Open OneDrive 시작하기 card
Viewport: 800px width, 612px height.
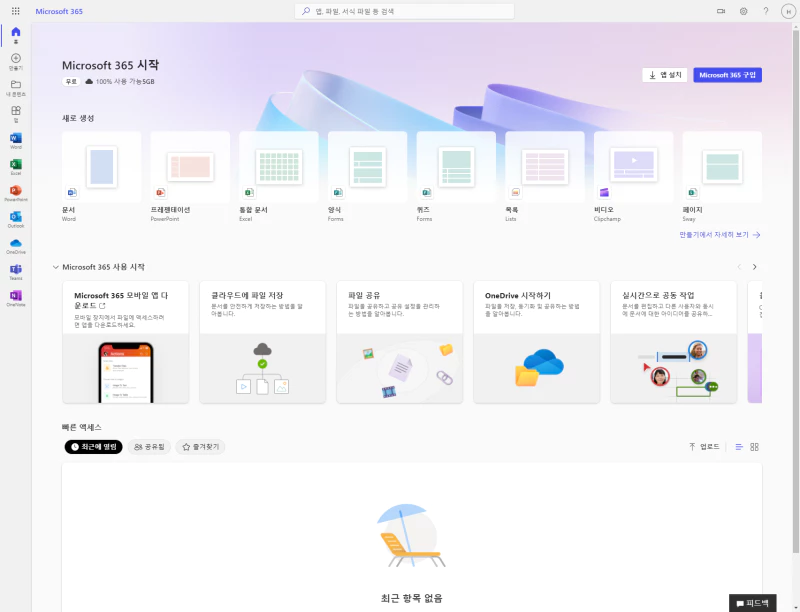[x=537, y=342]
